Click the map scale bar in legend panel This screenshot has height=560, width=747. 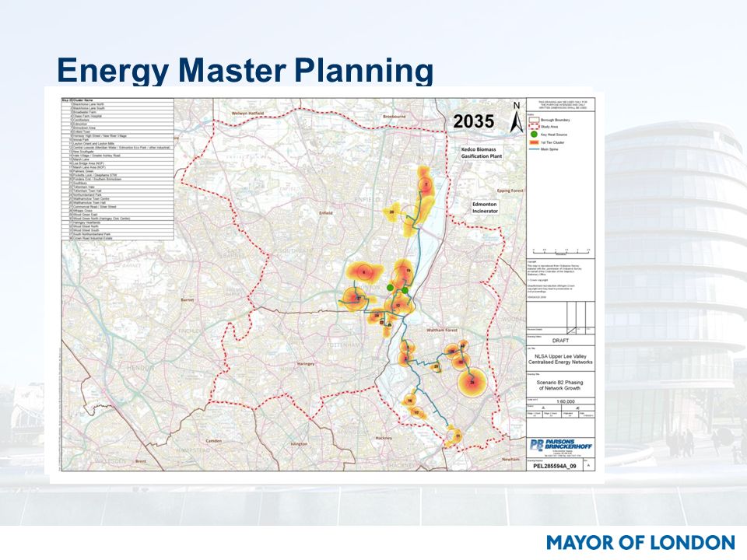(561, 251)
